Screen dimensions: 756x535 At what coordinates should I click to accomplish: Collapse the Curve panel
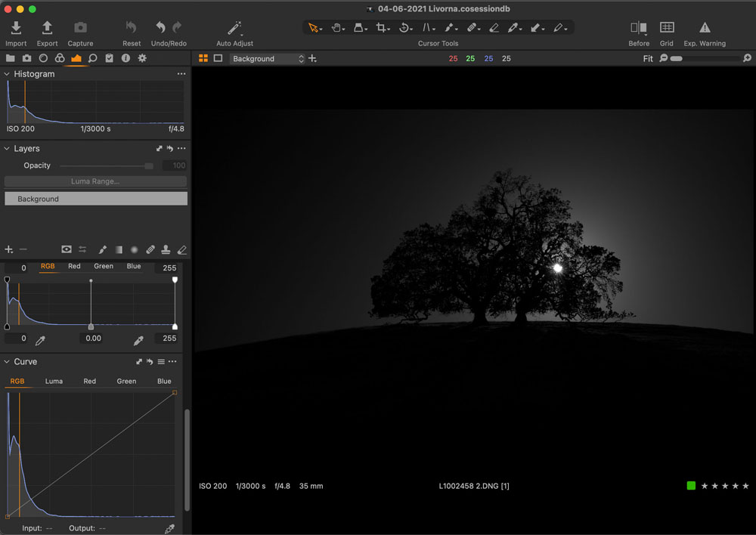click(x=7, y=361)
